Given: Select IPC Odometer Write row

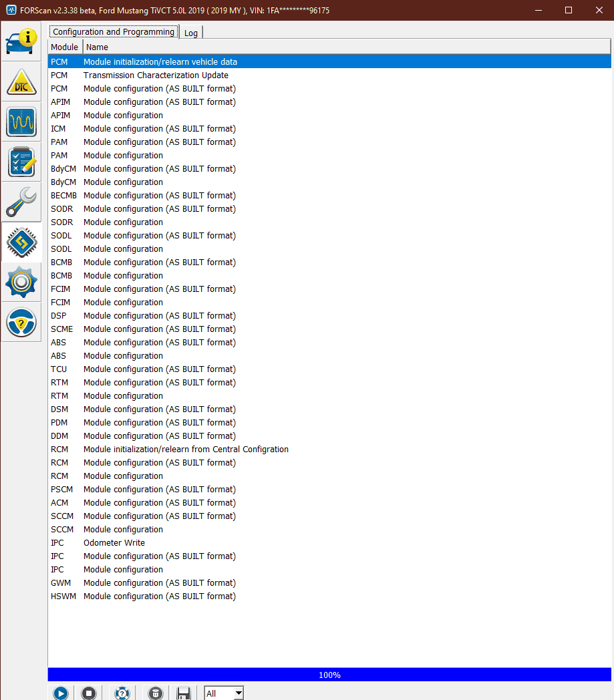Looking at the screenshot, I should pos(329,543).
